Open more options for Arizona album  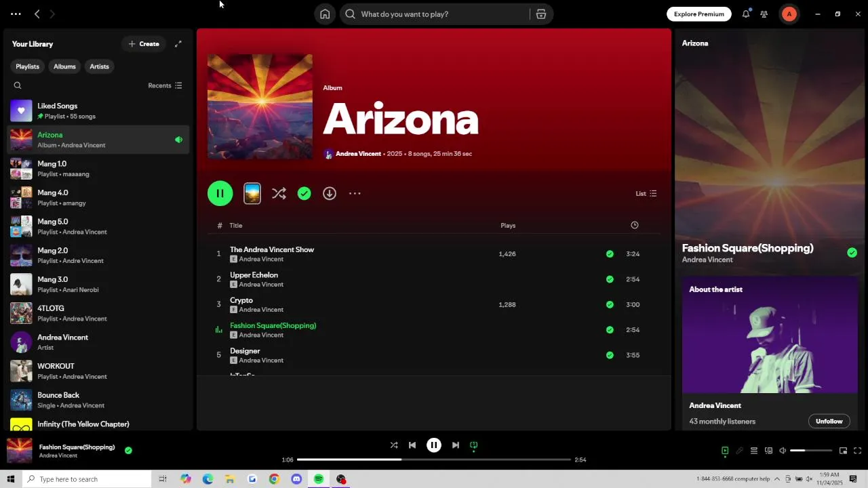pos(355,194)
